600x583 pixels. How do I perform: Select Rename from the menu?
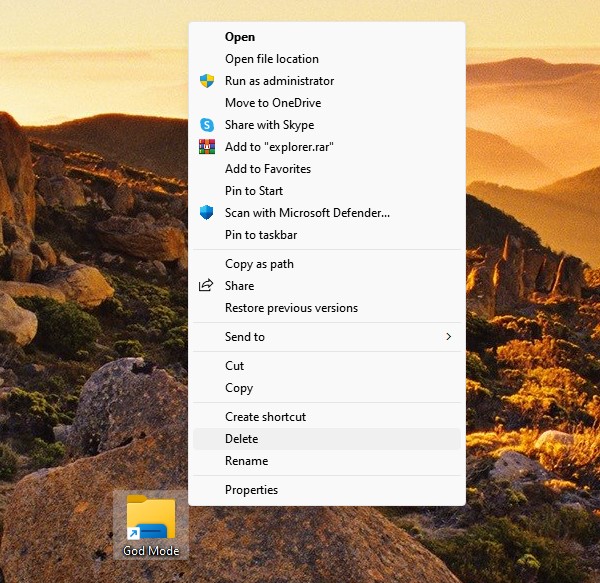click(x=327, y=461)
